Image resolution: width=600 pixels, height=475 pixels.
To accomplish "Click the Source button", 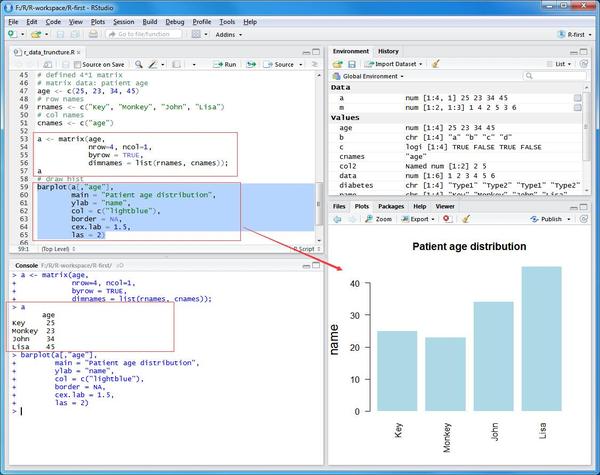I will [279, 64].
